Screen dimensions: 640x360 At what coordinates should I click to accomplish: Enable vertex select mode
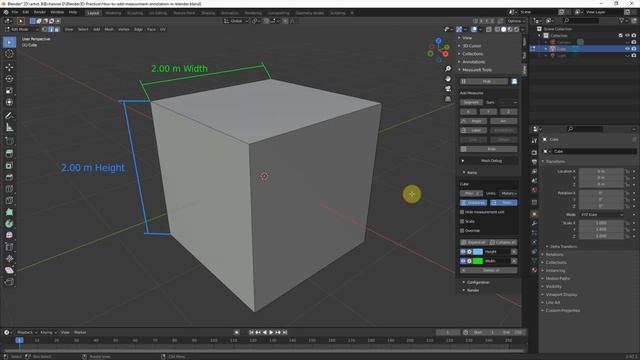(44, 29)
